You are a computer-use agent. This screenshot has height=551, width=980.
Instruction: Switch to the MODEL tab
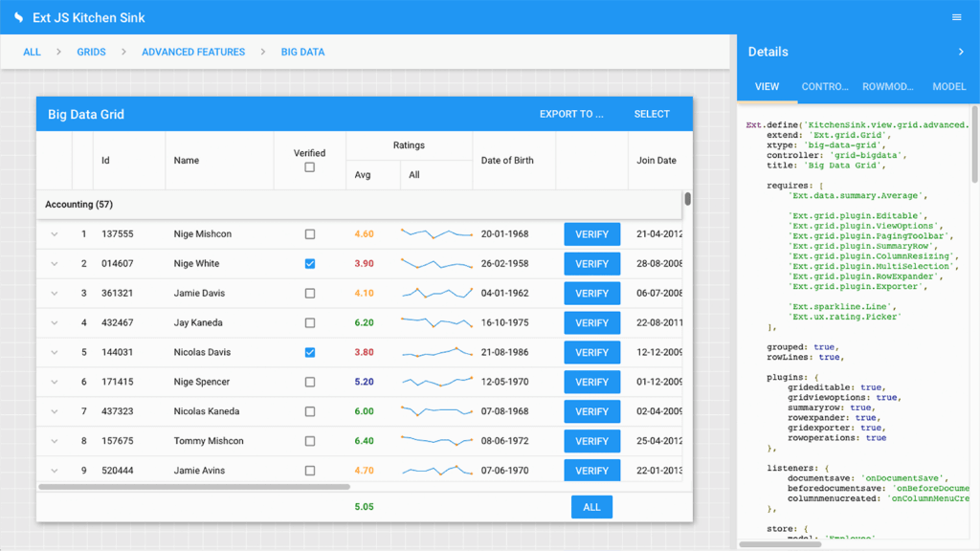(948, 86)
